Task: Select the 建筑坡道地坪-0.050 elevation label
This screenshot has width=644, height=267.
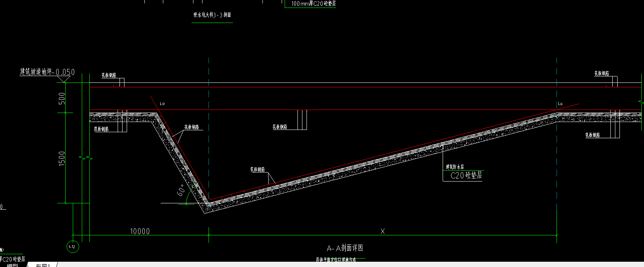Action: click(x=48, y=72)
